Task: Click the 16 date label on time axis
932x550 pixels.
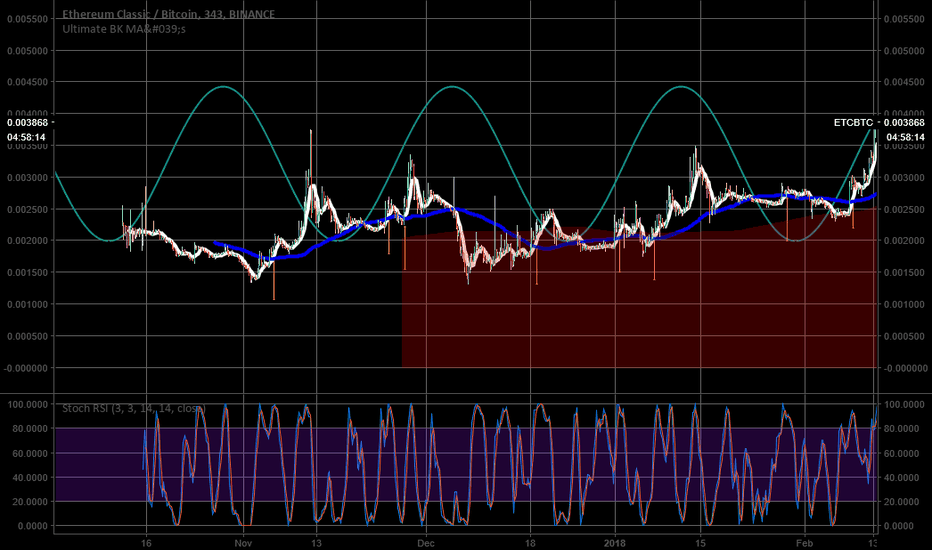Action: [x=146, y=543]
